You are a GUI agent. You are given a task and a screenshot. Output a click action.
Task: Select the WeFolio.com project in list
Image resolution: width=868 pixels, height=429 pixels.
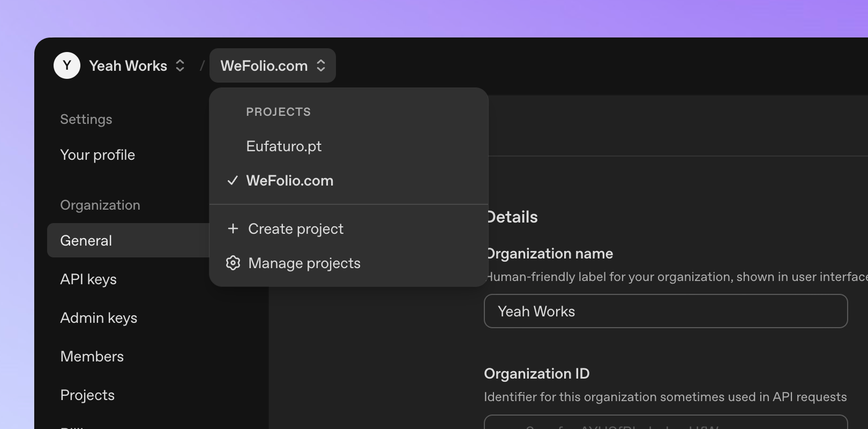[290, 181]
